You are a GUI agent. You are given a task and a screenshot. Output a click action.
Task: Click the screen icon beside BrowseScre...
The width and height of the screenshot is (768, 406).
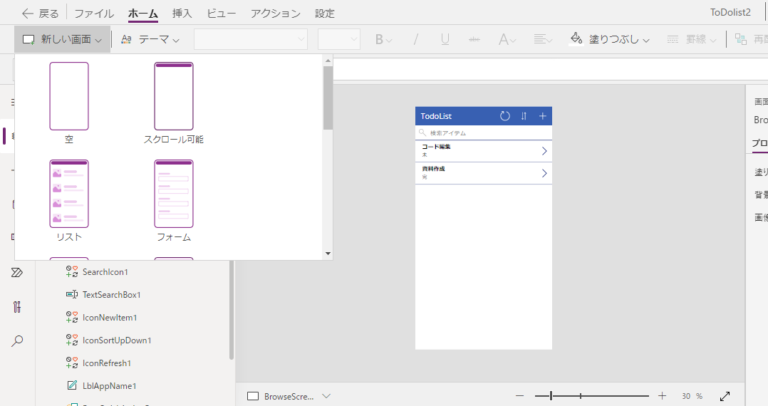(x=253, y=396)
